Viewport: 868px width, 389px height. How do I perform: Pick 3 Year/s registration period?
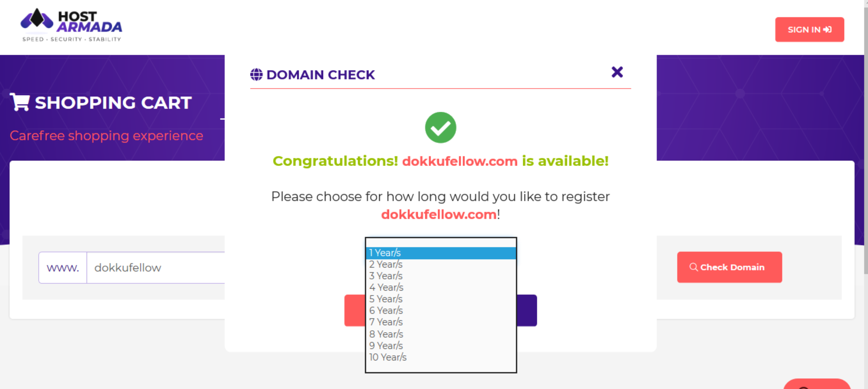(x=440, y=276)
